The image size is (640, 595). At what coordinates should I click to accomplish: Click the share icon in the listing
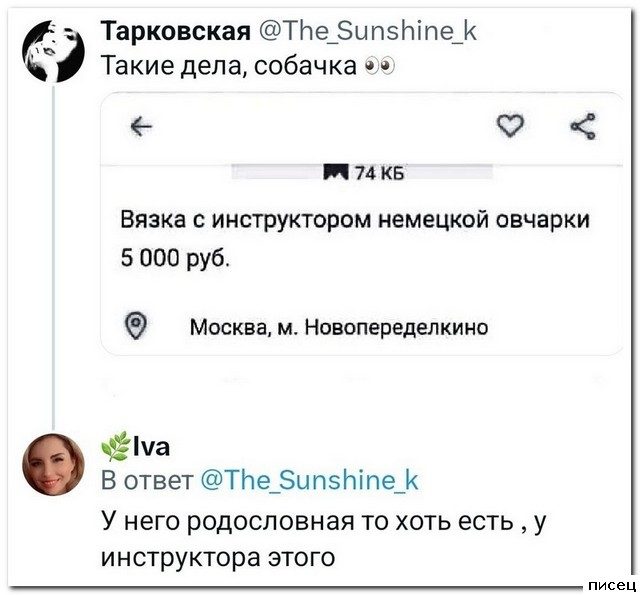(x=580, y=125)
